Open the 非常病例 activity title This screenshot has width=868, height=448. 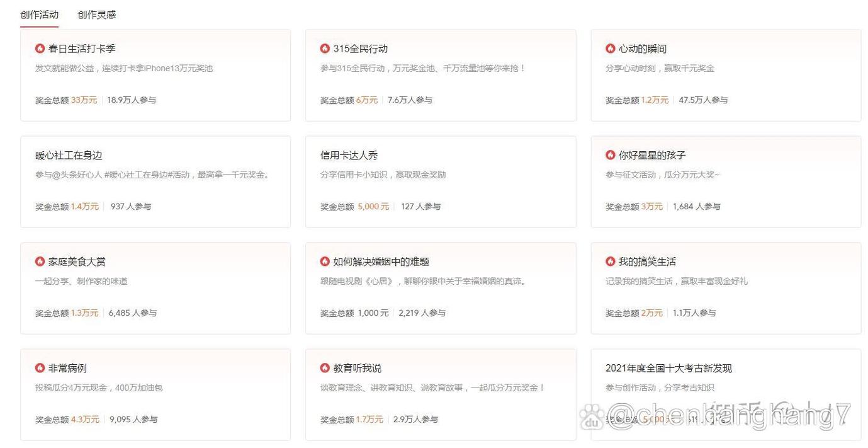67,368
